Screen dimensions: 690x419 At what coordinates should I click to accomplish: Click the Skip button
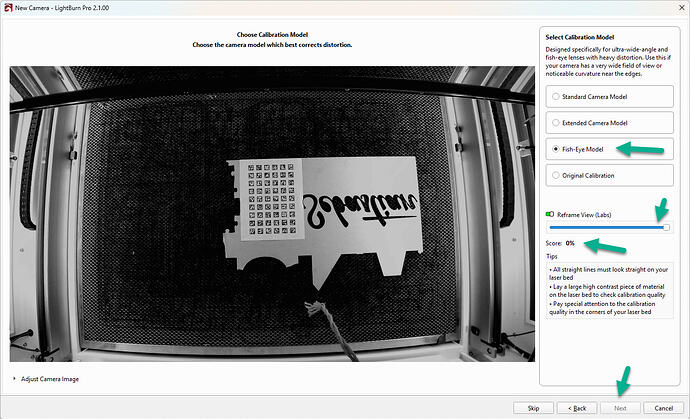(533, 408)
